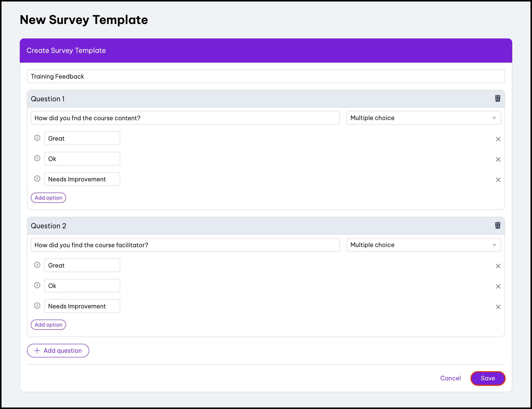
Task: Remove 'Great' option from Question 2
Action: coord(498,266)
